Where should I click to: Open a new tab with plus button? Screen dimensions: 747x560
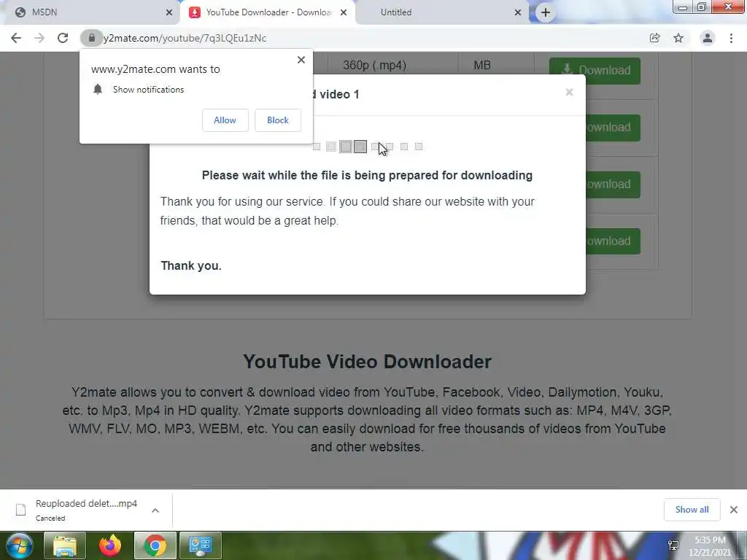pos(546,12)
